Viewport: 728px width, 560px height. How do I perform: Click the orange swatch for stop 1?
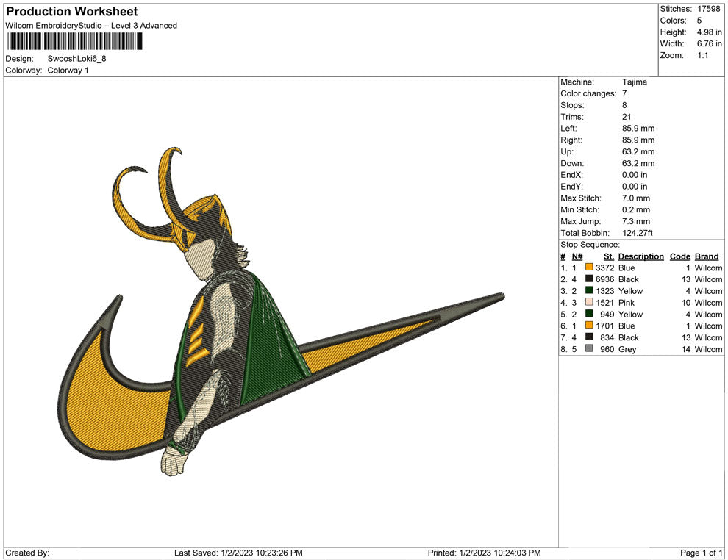pos(589,268)
